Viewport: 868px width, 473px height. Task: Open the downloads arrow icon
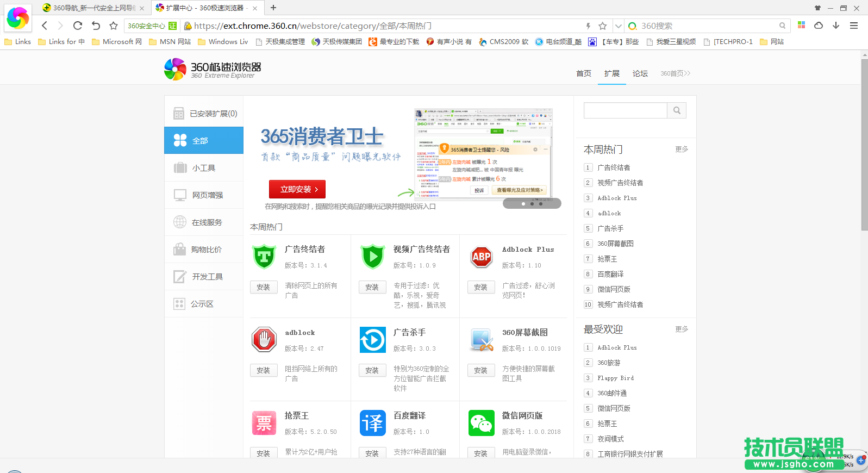(x=836, y=25)
